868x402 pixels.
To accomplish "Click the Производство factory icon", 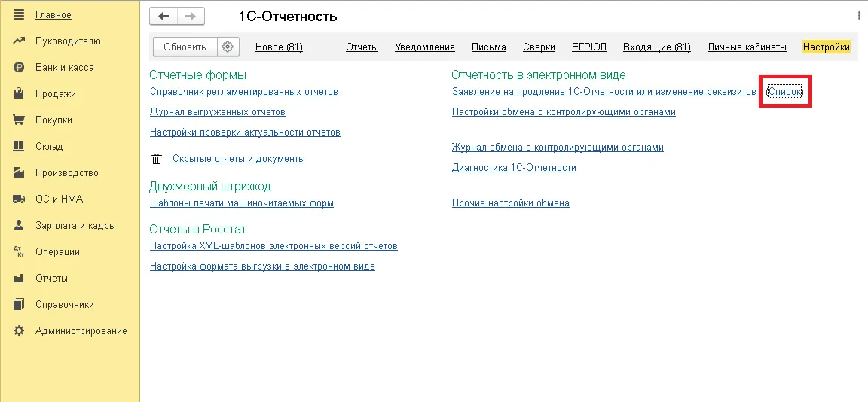I will click(19, 172).
